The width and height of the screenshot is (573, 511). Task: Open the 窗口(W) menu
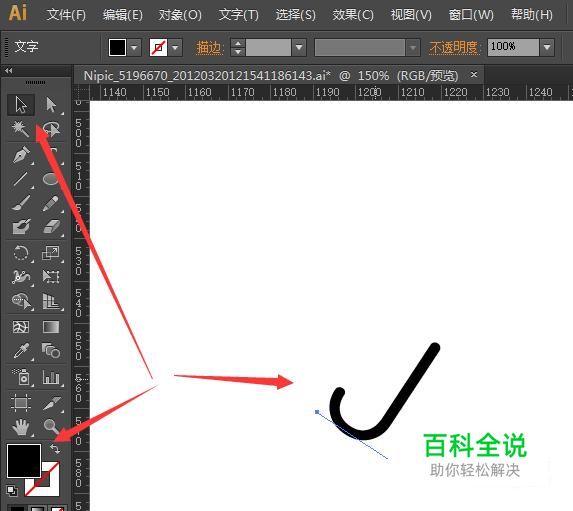pyautogui.click(x=471, y=15)
